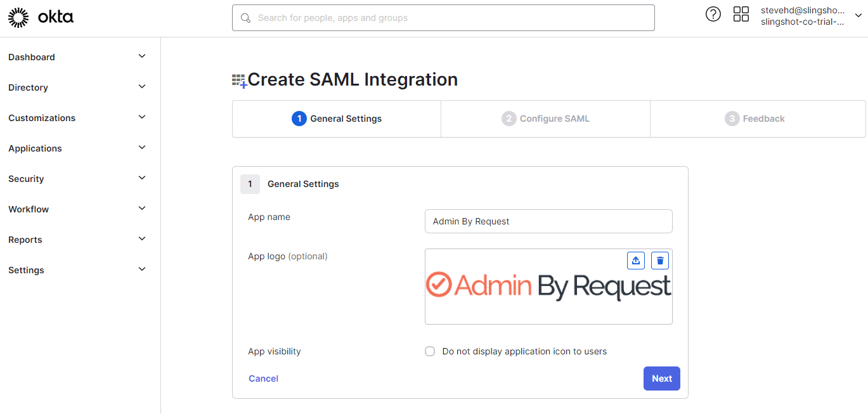Expand the Security chevron
The image size is (868, 414).
(142, 178)
